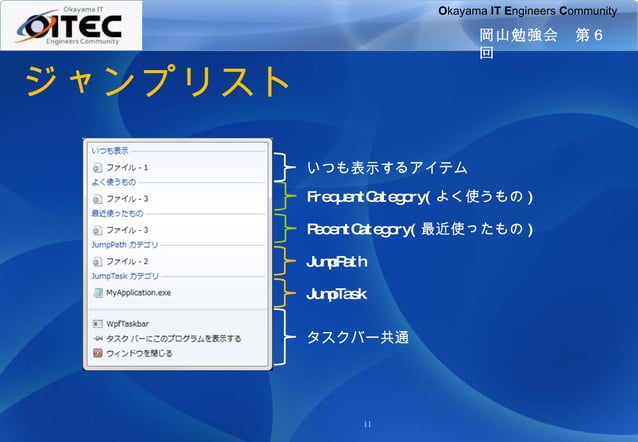Viewport: 638px width, 442px height.
Task: Click file icon beside ファイル - 2
Action: tap(97, 262)
